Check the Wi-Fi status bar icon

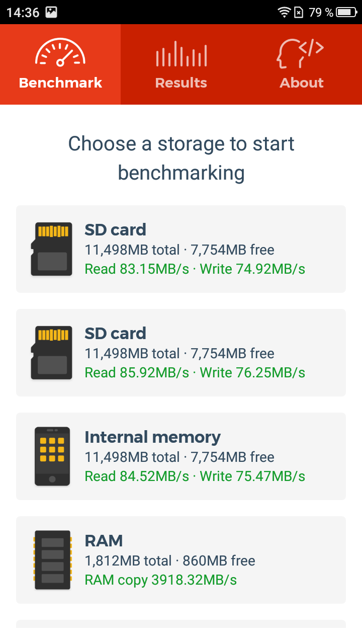click(x=285, y=12)
